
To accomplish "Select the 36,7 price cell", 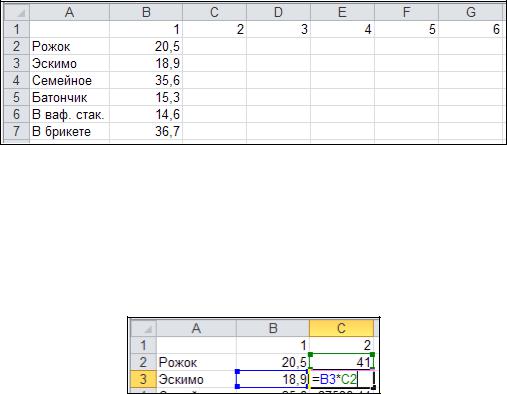I will pos(146,131).
